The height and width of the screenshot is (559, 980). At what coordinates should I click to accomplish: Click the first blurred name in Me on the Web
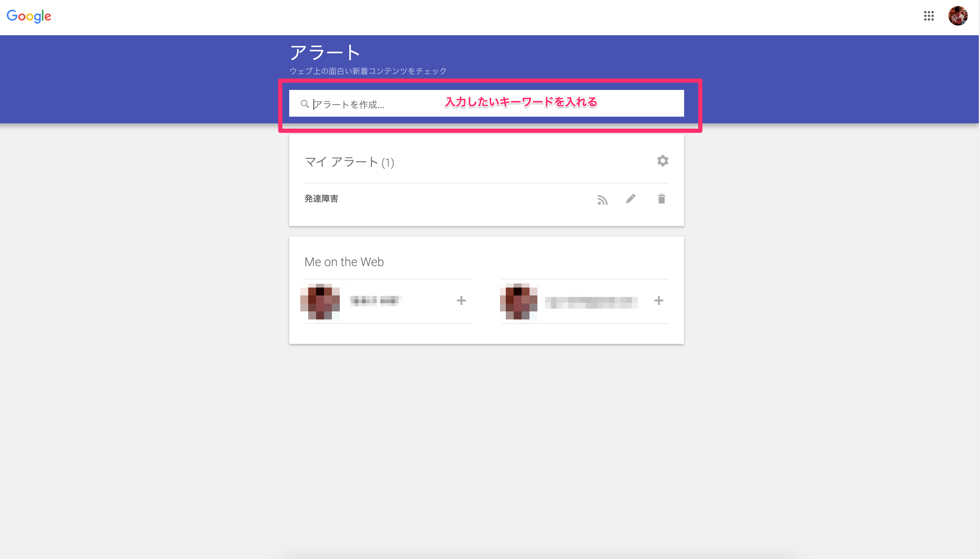click(x=375, y=301)
